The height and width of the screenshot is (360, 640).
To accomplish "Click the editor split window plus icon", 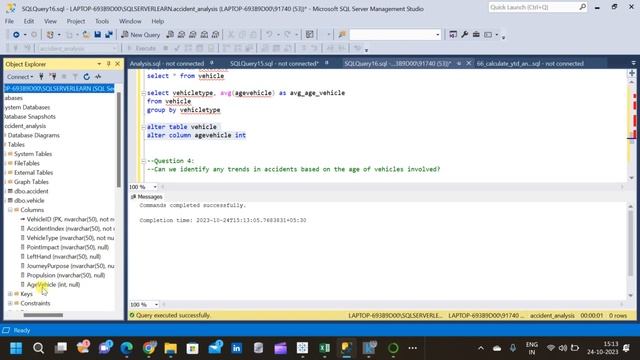I will click(x=631, y=73).
